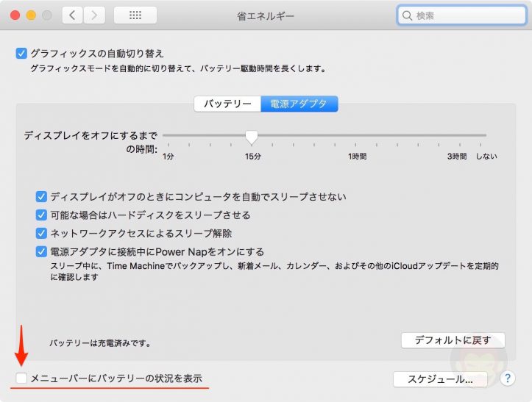The width and height of the screenshot is (532, 402).
Task: Enable メニューバーにバッテリーの状況を表示 checkbox
Action: point(21,378)
